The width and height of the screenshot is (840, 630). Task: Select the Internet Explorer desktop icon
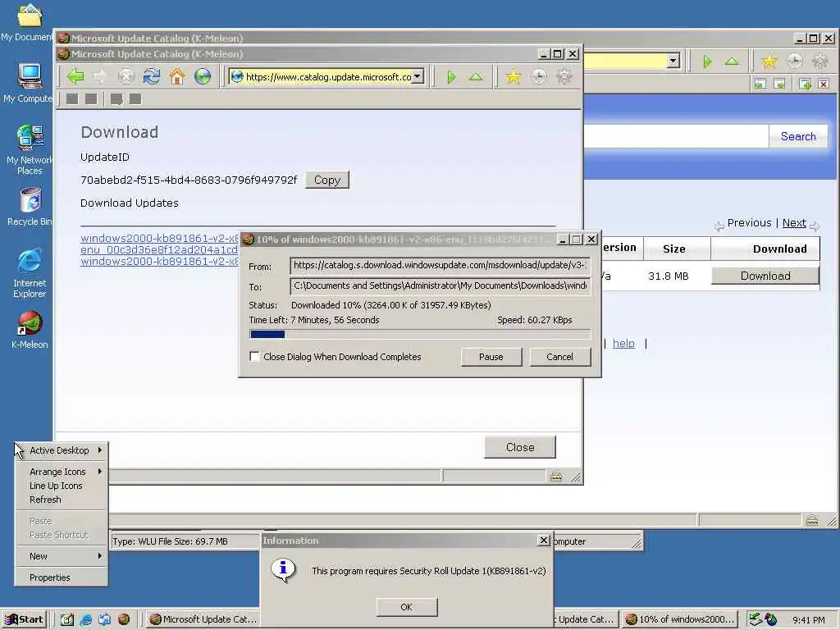click(30, 273)
